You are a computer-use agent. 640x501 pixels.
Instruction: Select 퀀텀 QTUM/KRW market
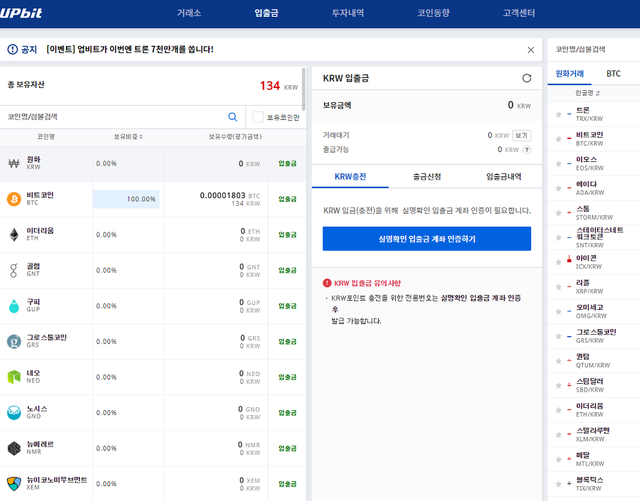[x=593, y=361]
